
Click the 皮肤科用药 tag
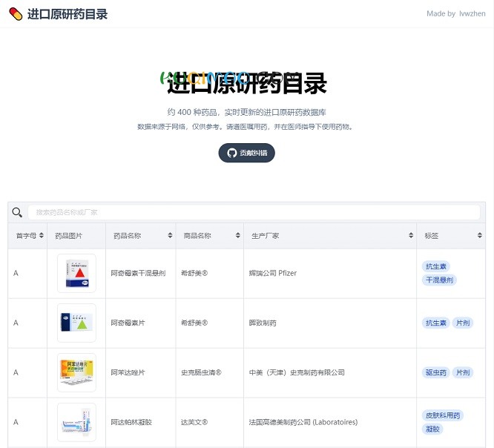point(442,415)
